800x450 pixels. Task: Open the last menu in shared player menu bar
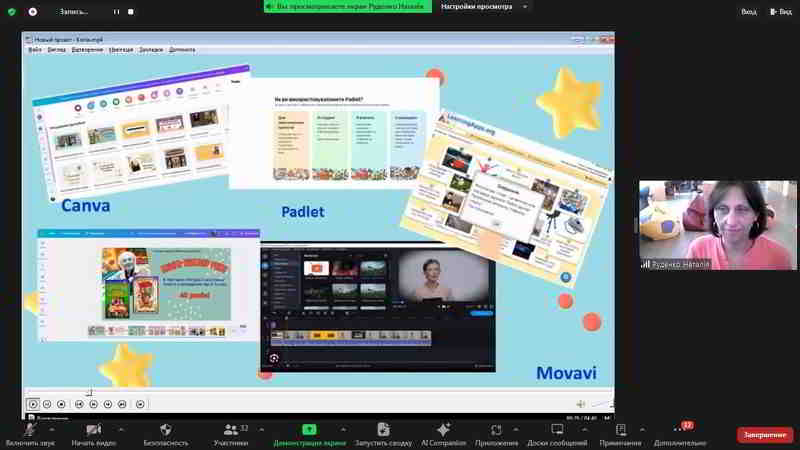pos(182,49)
